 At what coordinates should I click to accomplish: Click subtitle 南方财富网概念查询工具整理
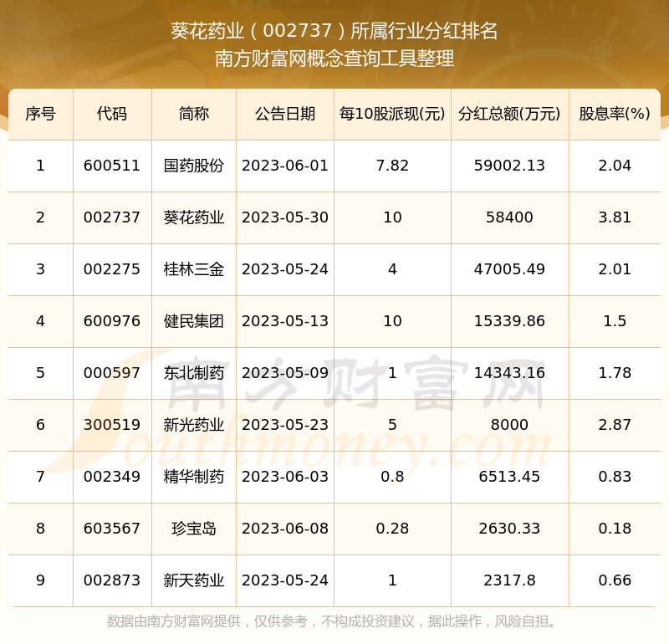coord(334,59)
